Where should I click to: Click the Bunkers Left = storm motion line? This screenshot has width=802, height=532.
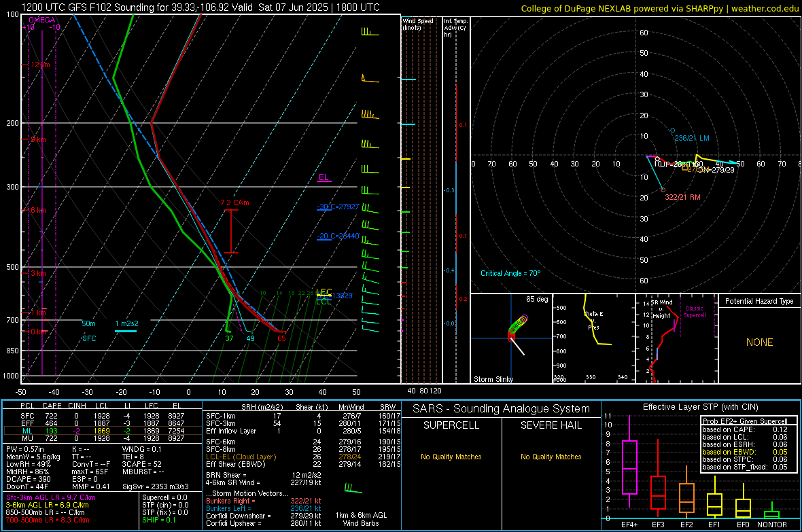coord(264,508)
